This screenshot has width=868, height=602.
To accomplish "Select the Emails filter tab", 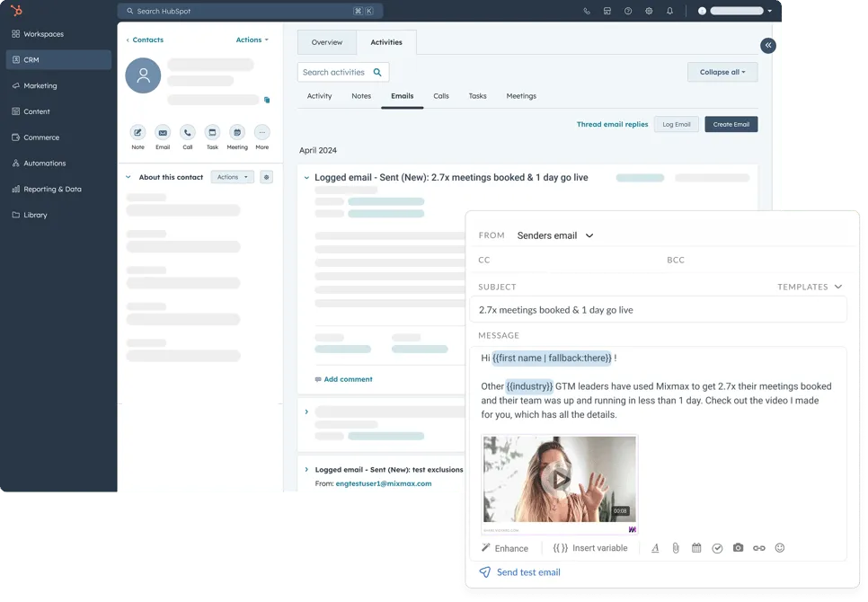I will click(403, 96).
